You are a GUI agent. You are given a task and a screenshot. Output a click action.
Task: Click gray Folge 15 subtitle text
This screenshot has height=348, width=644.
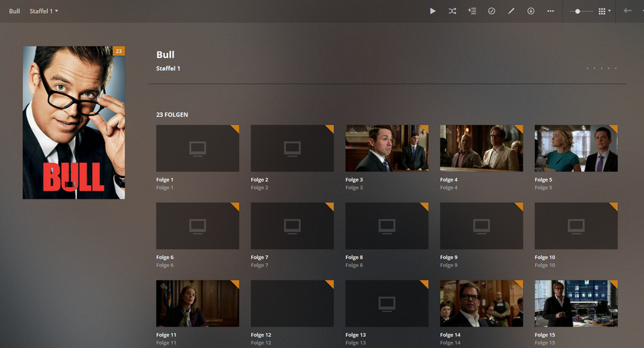(x=545, y=343)
